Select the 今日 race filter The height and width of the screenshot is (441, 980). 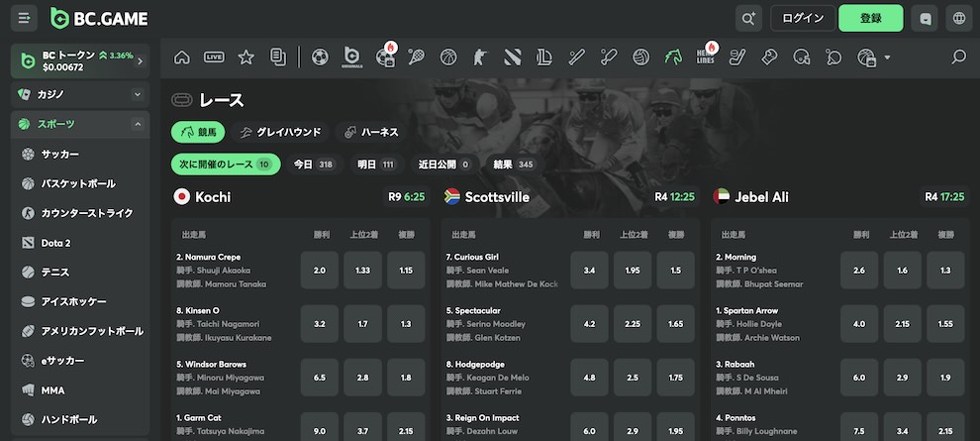pyautogui.click(x=315, y=165)
